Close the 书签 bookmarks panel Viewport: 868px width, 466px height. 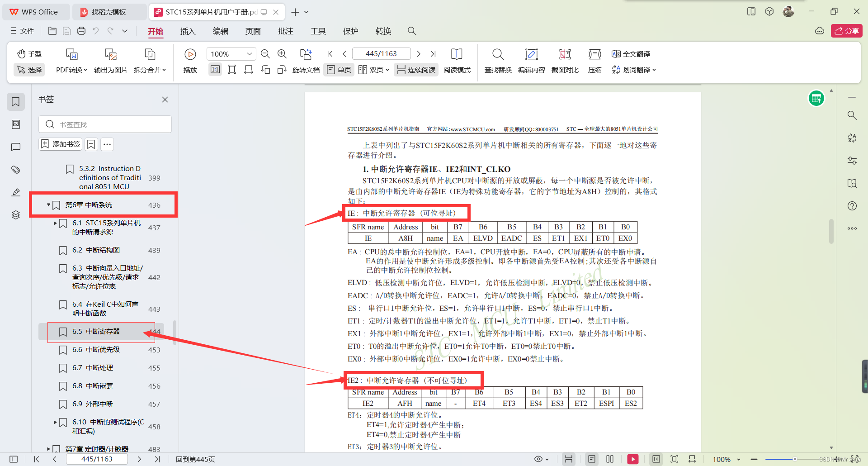pos(165,100)
